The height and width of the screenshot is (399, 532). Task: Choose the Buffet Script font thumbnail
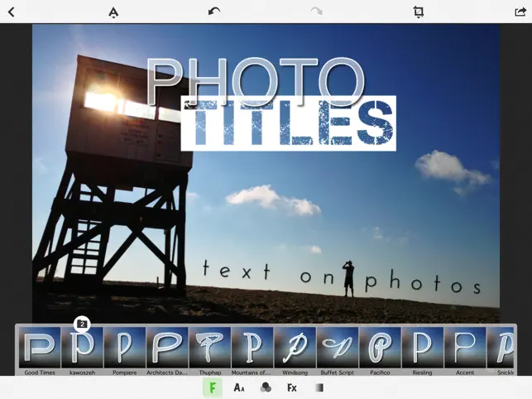click(x=338, y=348)
